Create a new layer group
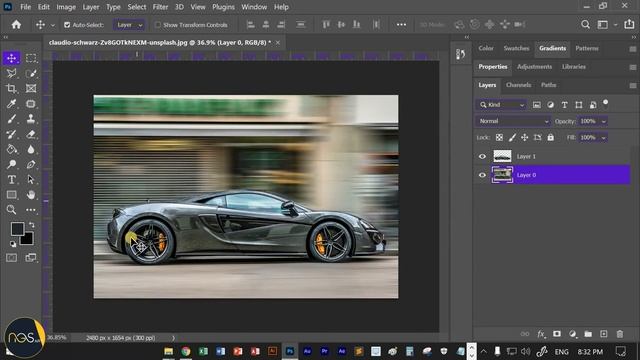This screenshot has width=640, height=360. point(588,334)
